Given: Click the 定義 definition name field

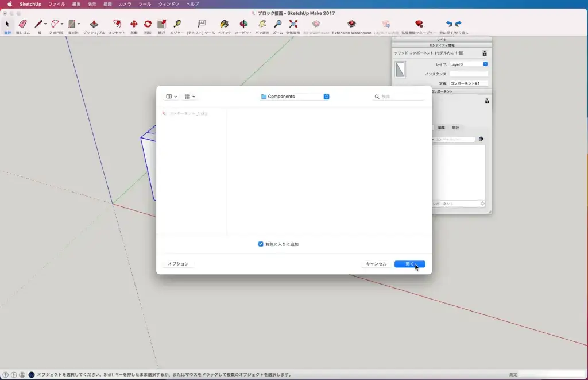Looking at the screenshot, I should click(469, 83).
